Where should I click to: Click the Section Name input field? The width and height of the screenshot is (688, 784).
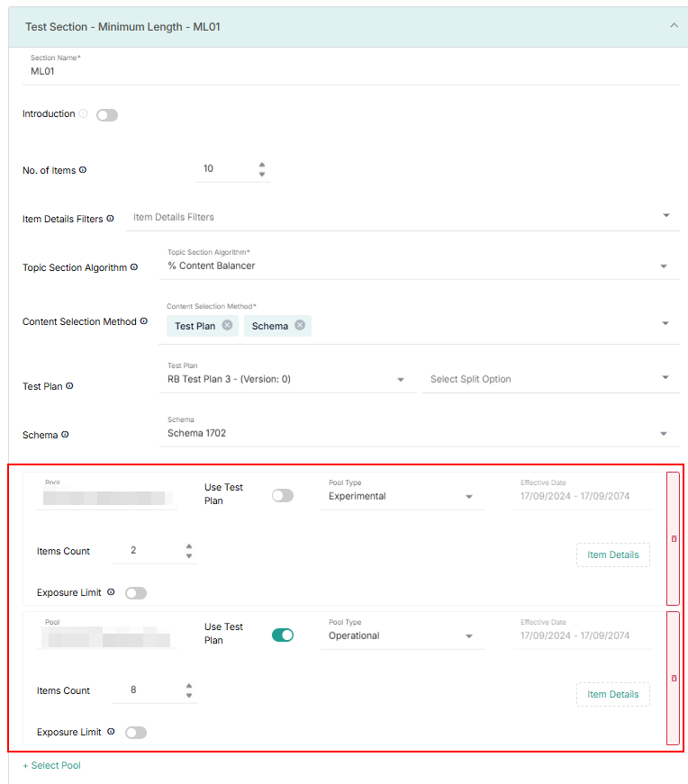click(x=351, y=71)
